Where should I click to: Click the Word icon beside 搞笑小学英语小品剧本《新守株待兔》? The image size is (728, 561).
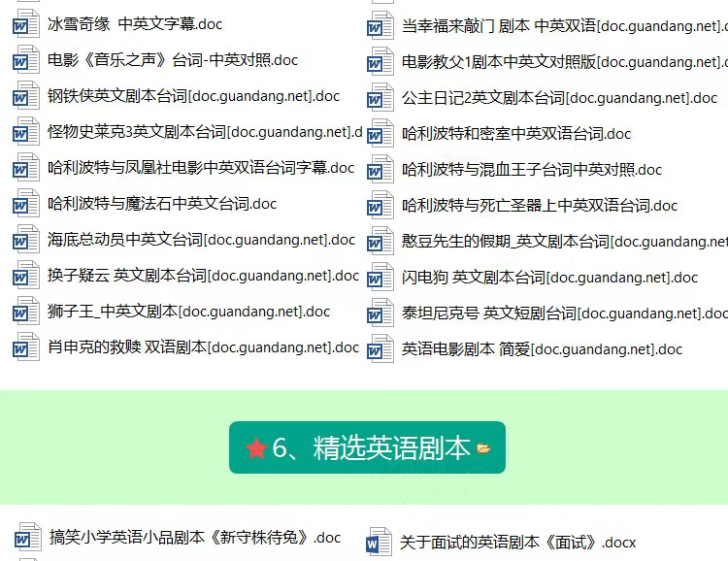(28, 538)
